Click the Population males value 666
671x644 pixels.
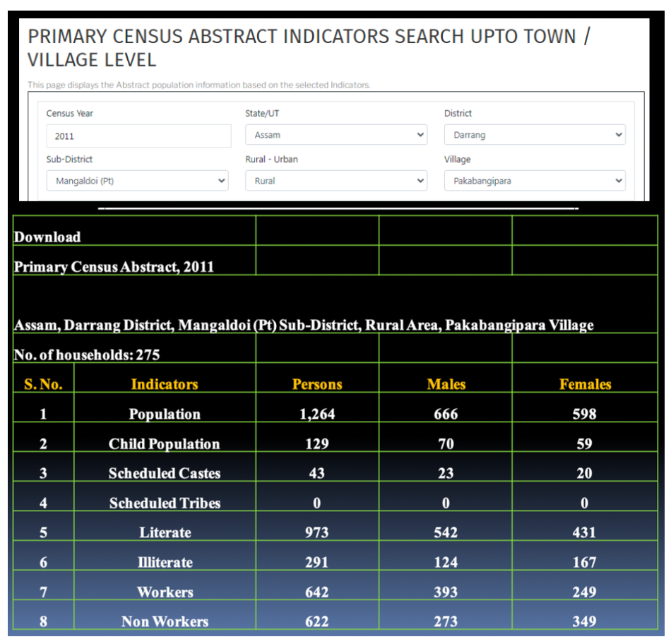click(446, 414)
